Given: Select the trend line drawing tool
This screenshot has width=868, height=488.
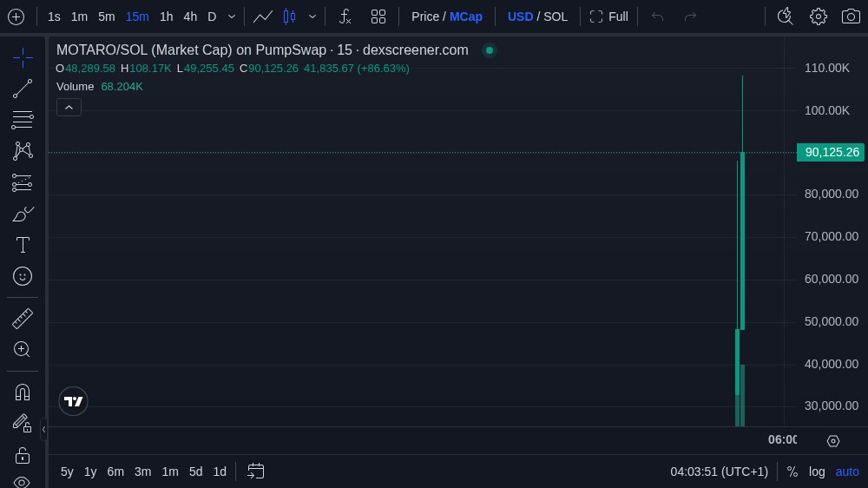Looking at the screenshot, I should tap(23, 89).
